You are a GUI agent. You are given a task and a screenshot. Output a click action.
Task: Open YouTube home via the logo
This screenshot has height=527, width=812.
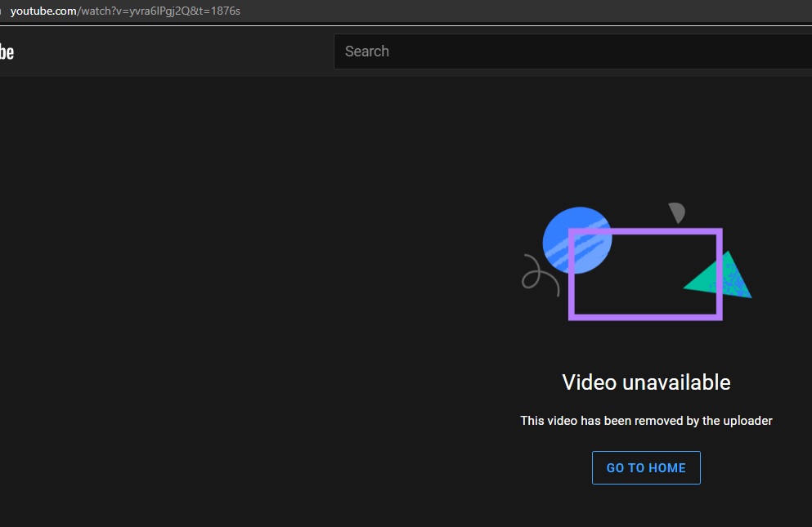tap(7, 51)
